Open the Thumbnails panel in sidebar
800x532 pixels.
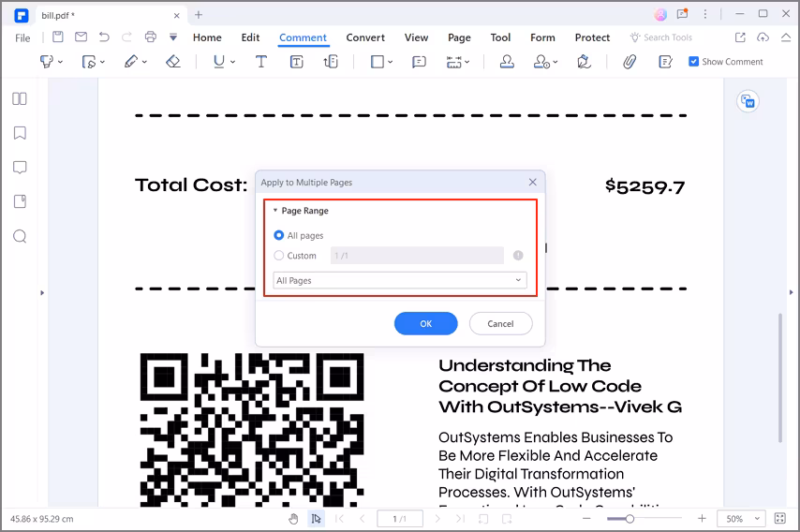point(20,98)
